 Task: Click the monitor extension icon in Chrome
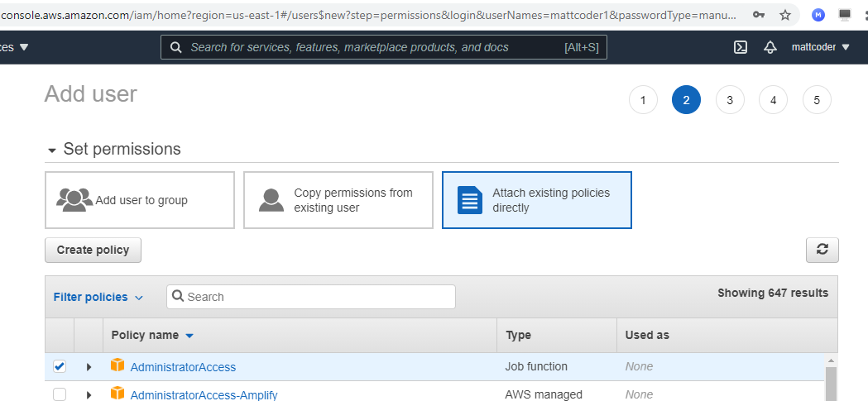pos(845,15)
